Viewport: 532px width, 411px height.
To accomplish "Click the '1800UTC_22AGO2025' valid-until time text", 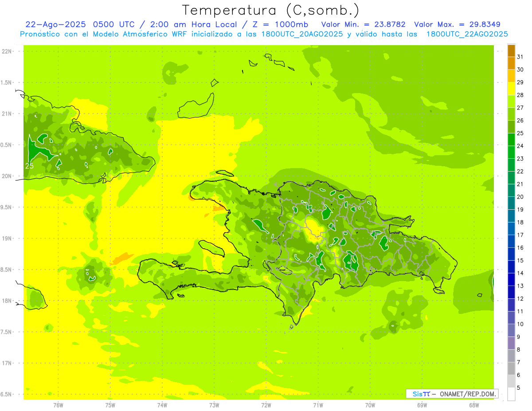I will (467, 34).
